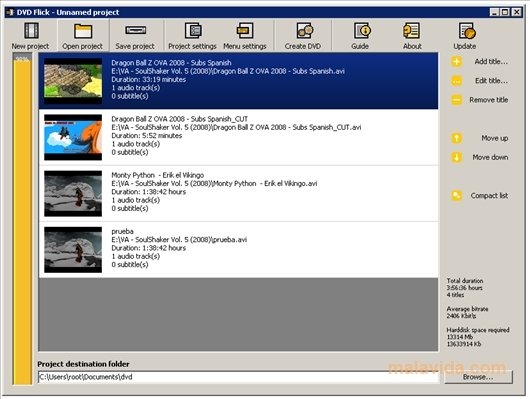
Task: Select the 'prueba' title name
Action: pyautogui.click(x=122, y=232)
